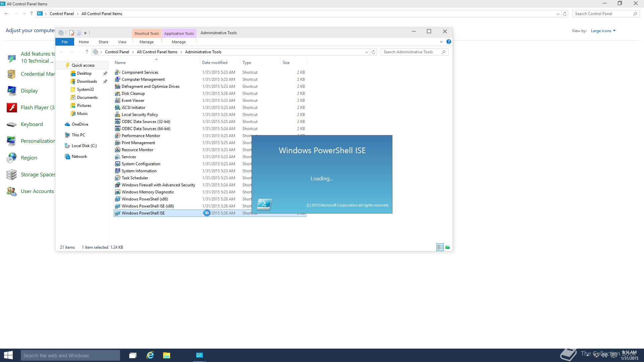644x362 pixels.
Task: Click the Search Control Panel field
Action: (605, 14)
